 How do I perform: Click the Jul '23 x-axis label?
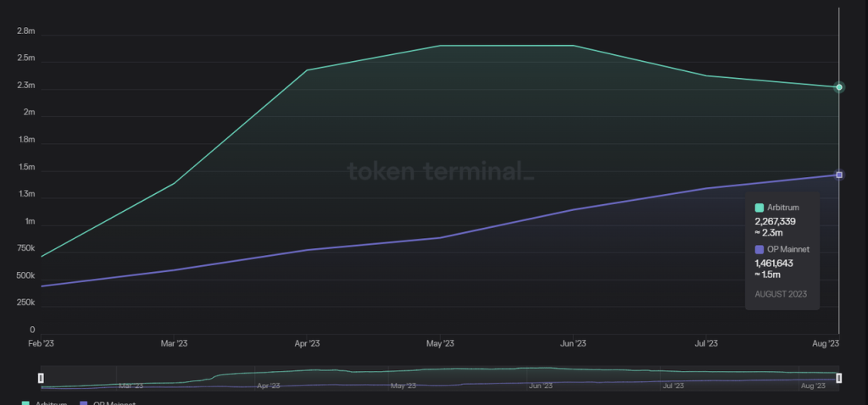(706, 343)
